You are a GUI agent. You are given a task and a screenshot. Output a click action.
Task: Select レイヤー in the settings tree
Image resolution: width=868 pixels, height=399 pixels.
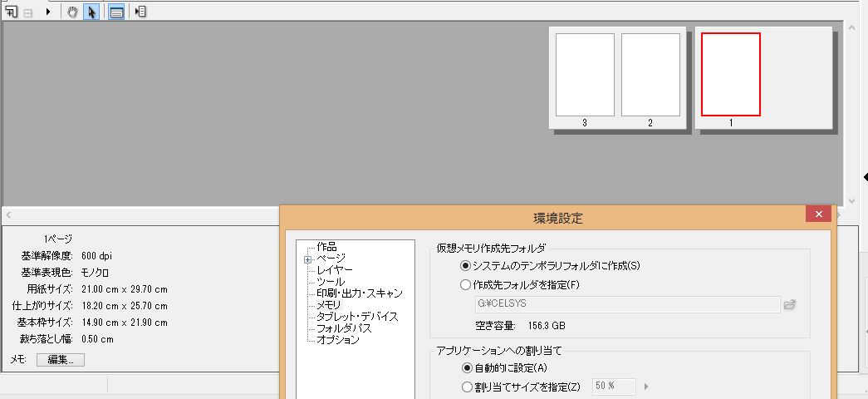tap(335, 270)
